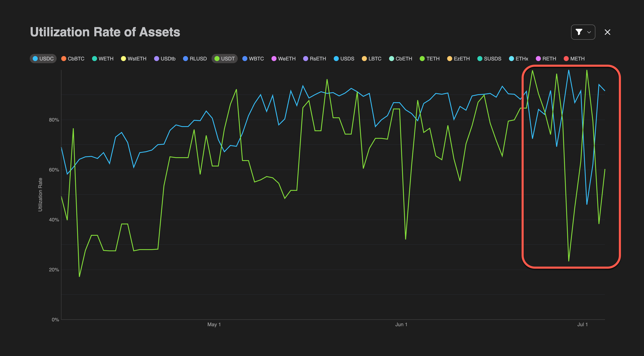Show the RLUSD line
644x356 pixels.
point(195,59)
